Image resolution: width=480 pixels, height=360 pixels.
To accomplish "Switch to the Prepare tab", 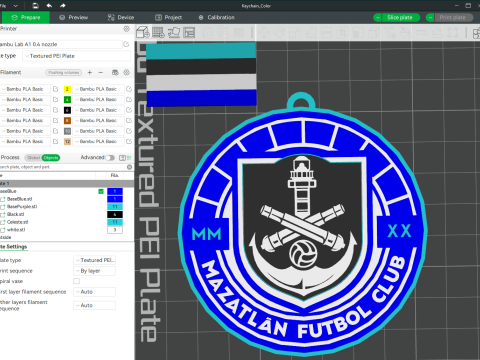I will (x=26, y=17).
